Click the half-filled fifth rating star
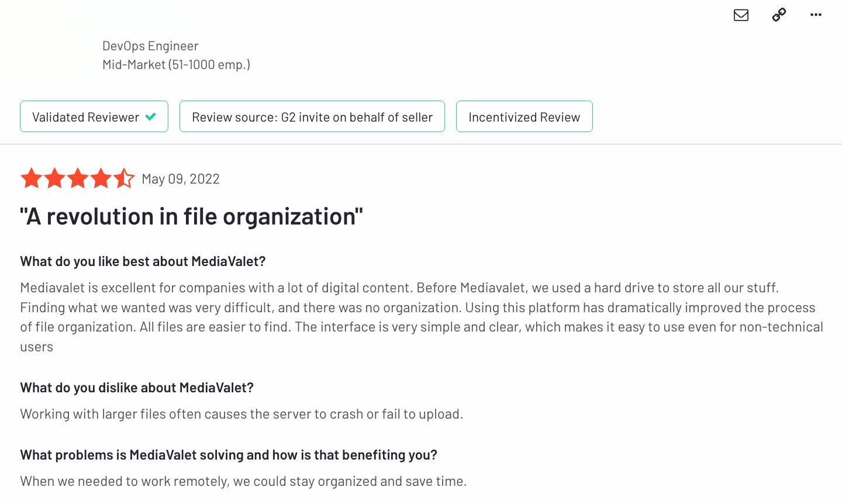Image resolution: width=842 pixels, height=504 pixels. 124,178
